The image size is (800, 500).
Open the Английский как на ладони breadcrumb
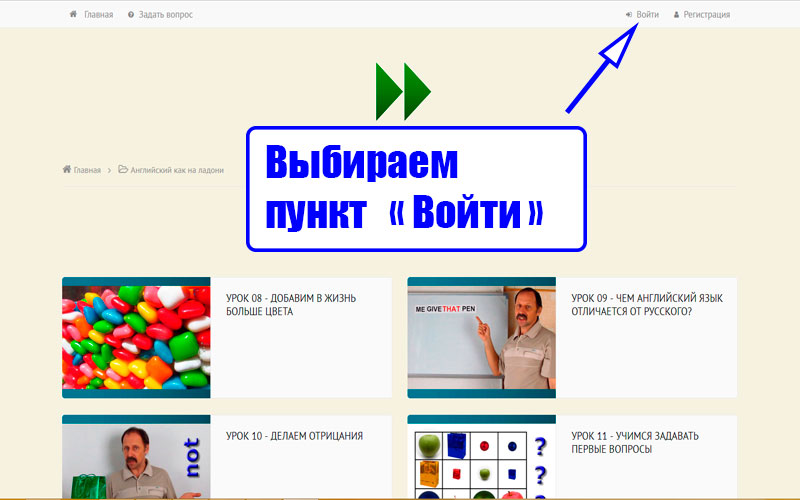coord(177,170)
